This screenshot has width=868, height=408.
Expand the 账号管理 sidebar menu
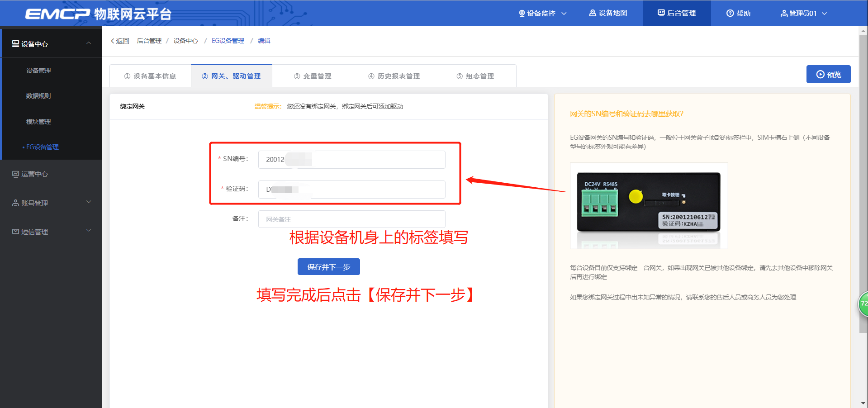pos(88,203)
